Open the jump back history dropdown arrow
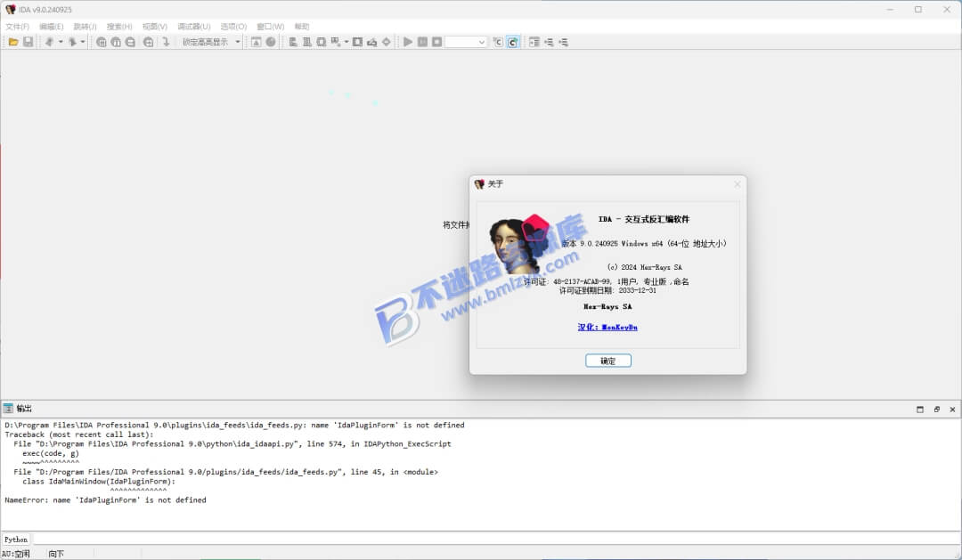 (x=61, y=43)
